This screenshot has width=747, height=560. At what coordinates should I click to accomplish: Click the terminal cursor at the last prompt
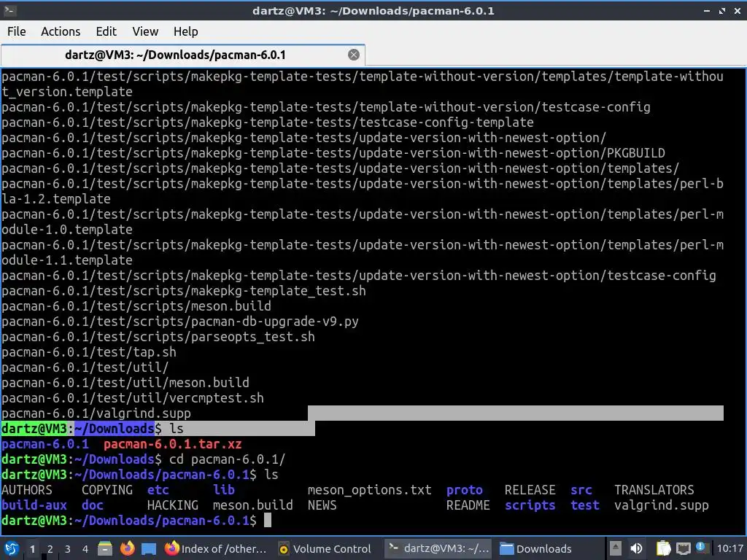click(268, 521)
